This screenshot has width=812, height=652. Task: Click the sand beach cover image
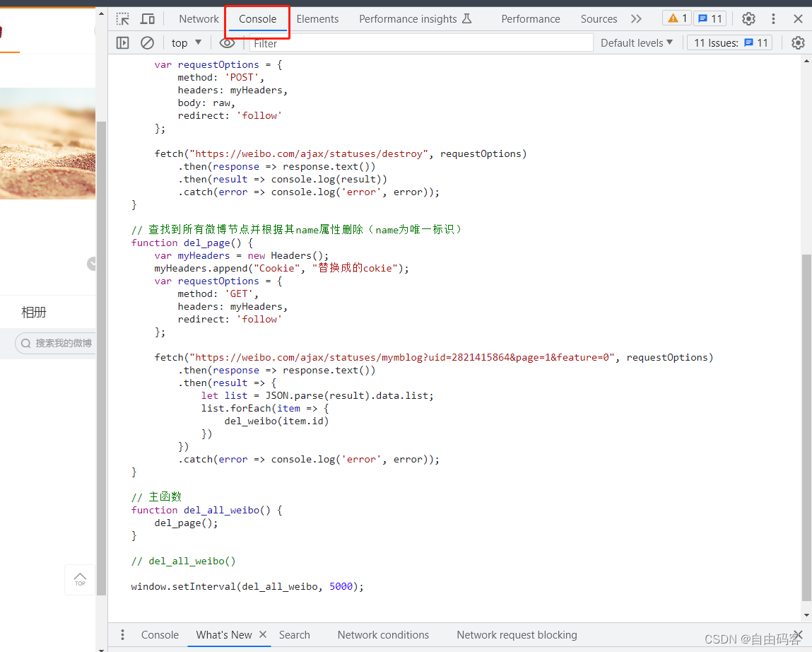tap(47, 144)
